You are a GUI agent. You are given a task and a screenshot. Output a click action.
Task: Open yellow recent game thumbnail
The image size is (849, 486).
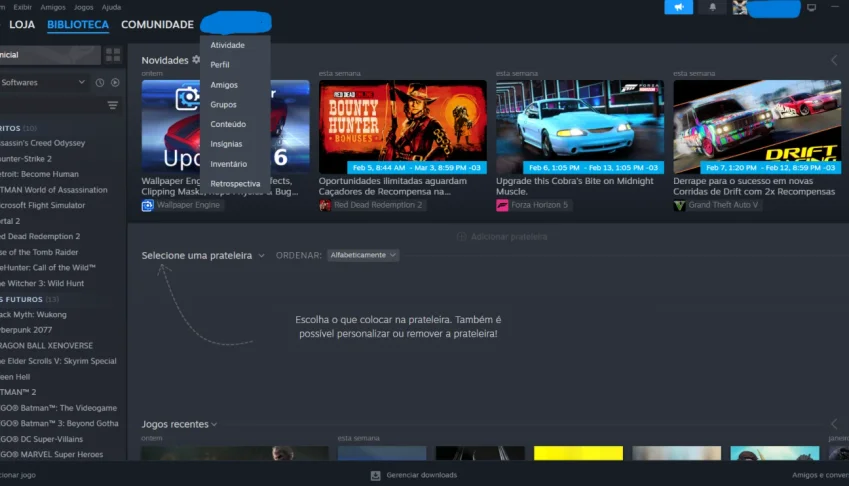click(578, 453)
